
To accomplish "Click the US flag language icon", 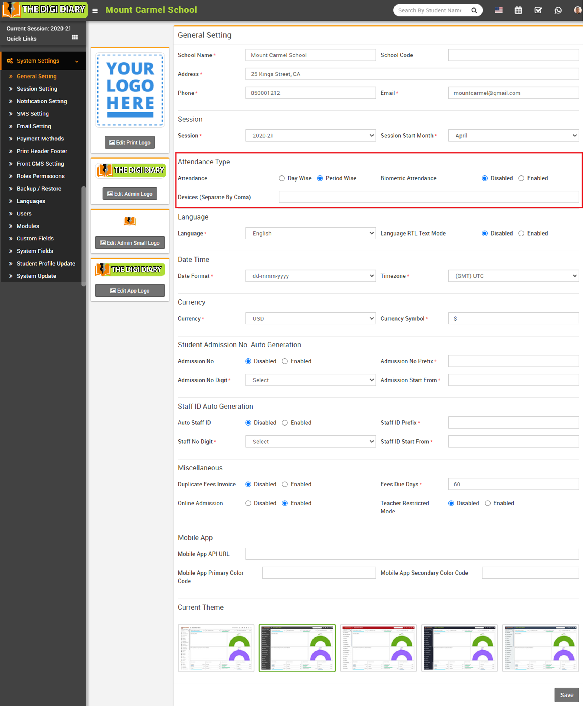I will pos(498,10).
